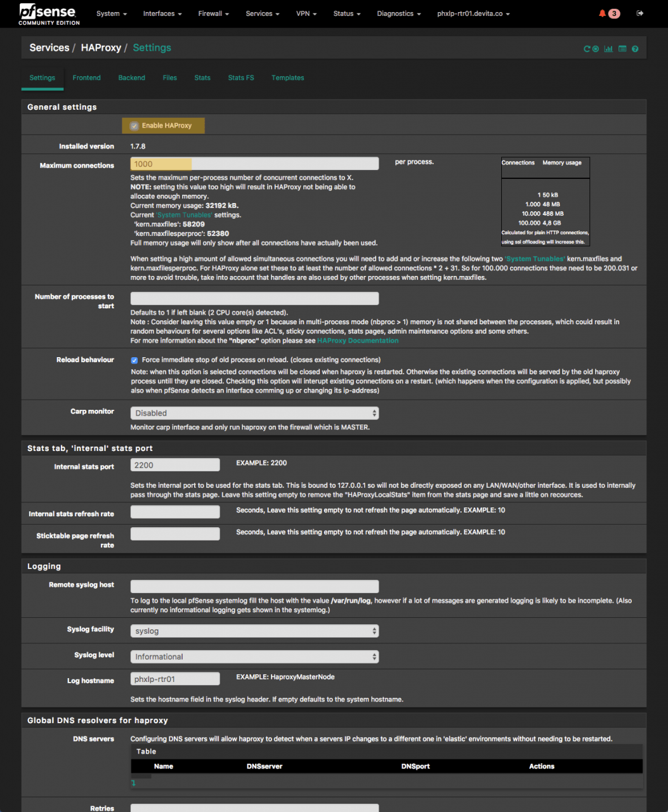Click the Internal stats port field

[175, 465]
